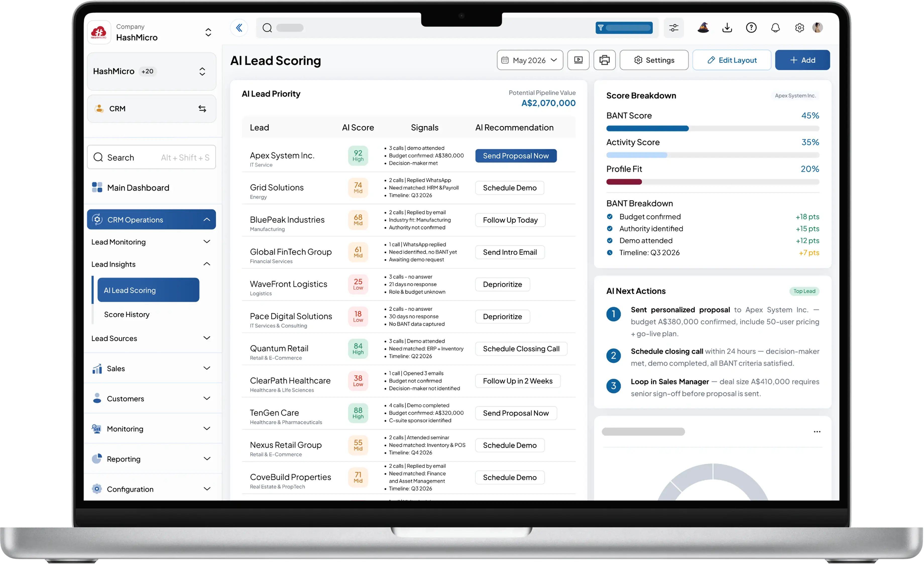This screenshot has width=924, height=564.
Task: Click the Add button
Action: [x=802, y=60]
